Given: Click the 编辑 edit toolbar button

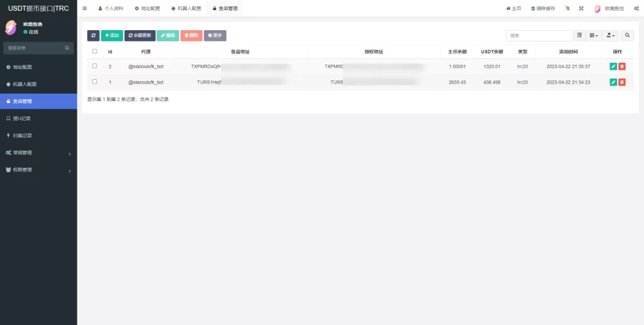Looking at the screenshot, I should pyautogui.click(x=168, y=36).
